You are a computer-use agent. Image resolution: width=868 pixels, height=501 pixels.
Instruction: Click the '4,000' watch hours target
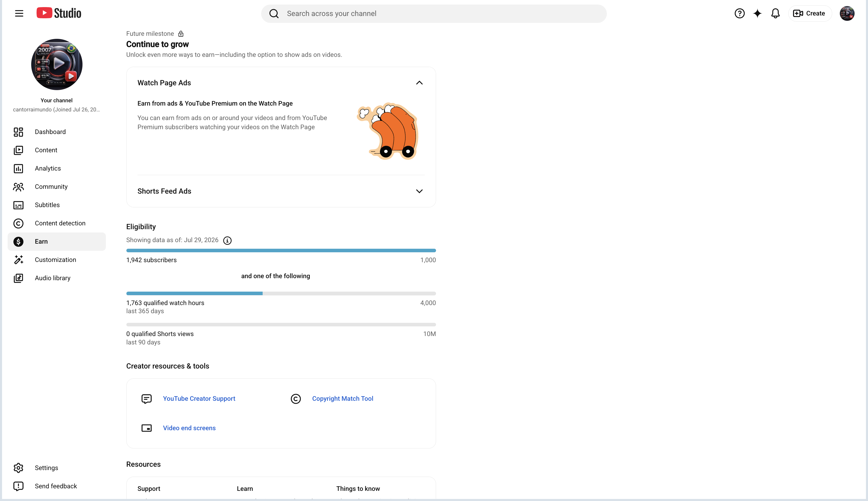(x=428, y=303)
